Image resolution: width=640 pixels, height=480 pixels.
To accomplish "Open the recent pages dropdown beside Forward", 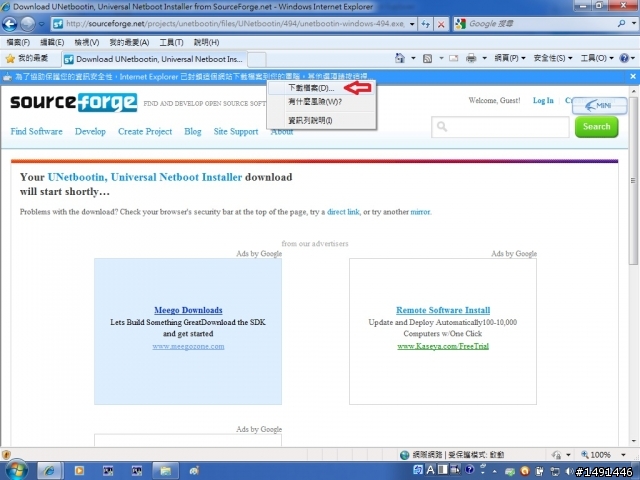I will coord(42,24).
